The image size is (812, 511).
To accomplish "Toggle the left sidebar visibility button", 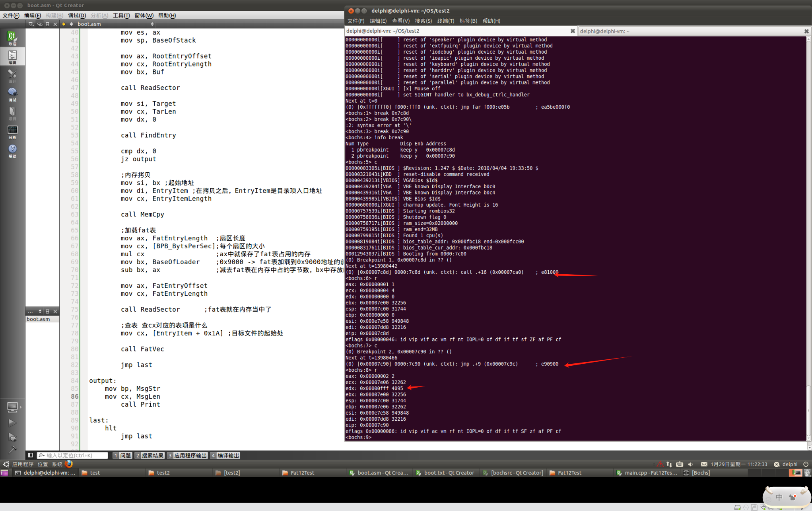I will pyautogui.click(x=30, y=455).
